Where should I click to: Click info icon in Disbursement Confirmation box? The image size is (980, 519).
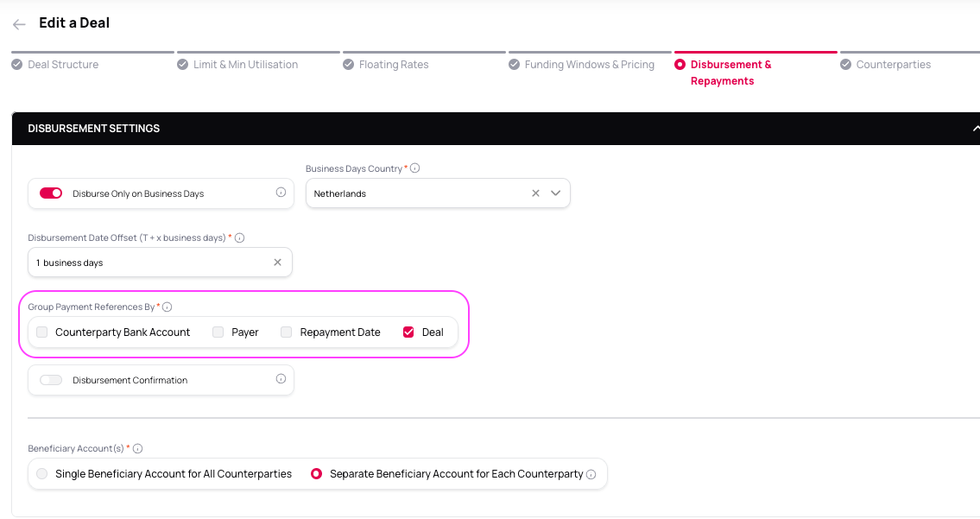[x=281, y=379]
